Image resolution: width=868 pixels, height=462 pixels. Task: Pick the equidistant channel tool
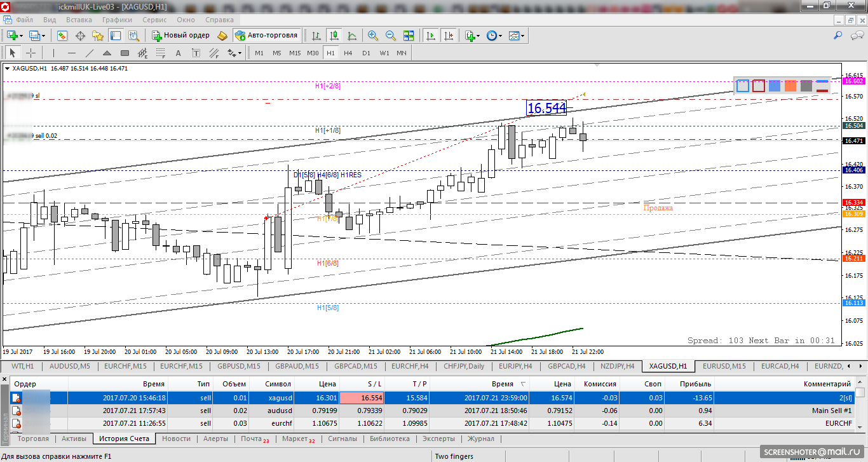click(x=144, y=53)
